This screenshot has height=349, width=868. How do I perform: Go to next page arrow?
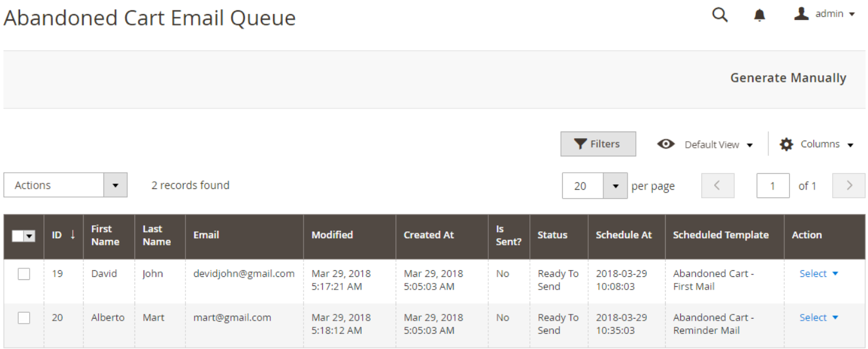[849, 186]
